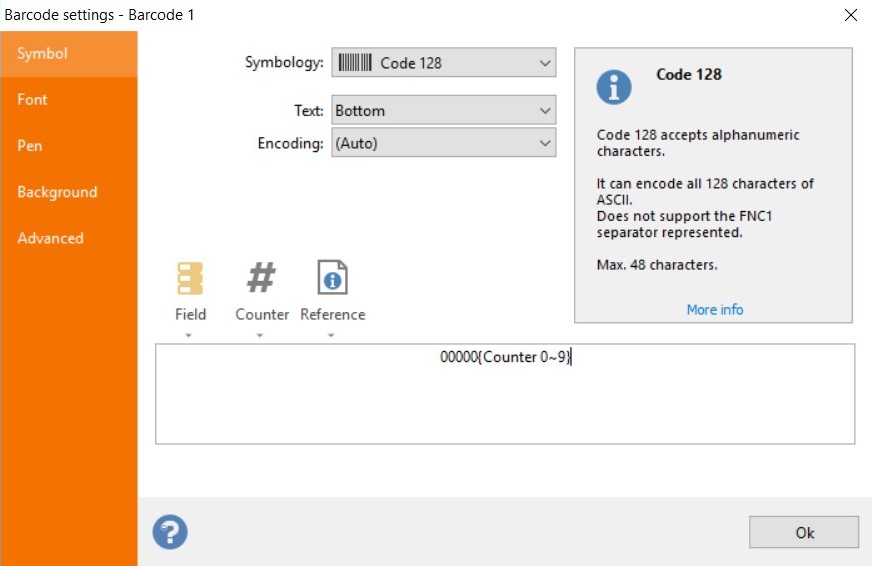The image size is (872, 566).
Task: Confirm settings with the Ok button
Action: [804, 532]
